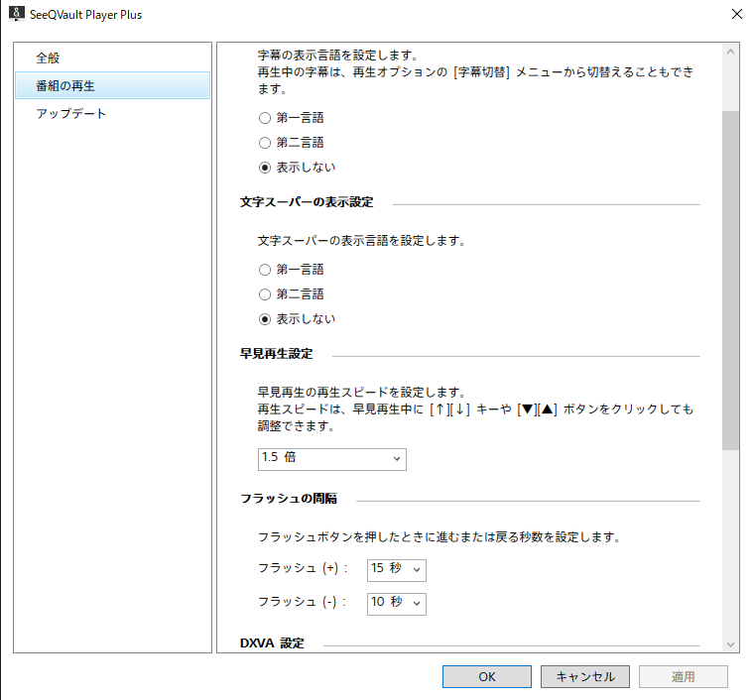The image size is (752, 700).
Task: Open the 1.5 倍 playback speed dropdown
Action: point(330,458)
